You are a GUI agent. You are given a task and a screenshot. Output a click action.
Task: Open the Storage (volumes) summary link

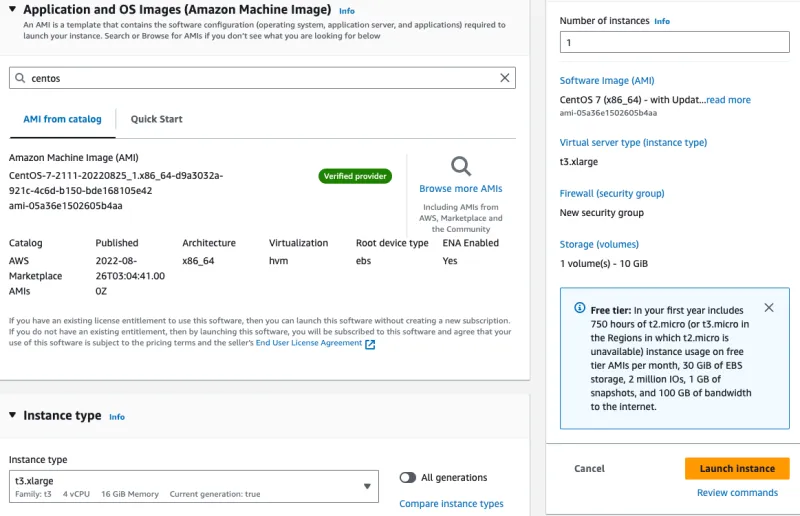coord(599,244)
